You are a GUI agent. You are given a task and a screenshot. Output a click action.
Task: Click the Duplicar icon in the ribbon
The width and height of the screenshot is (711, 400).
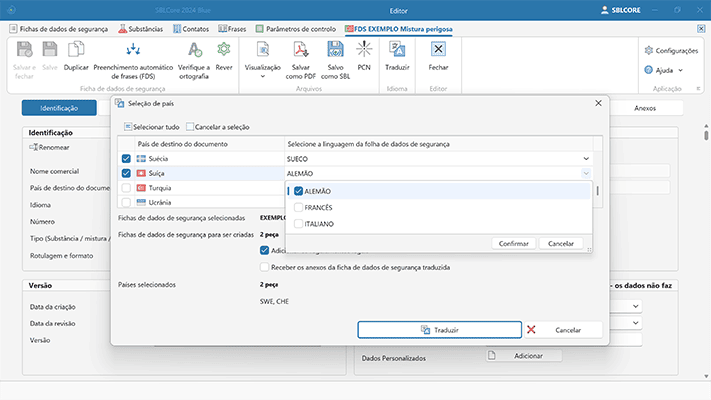(76, 49)
